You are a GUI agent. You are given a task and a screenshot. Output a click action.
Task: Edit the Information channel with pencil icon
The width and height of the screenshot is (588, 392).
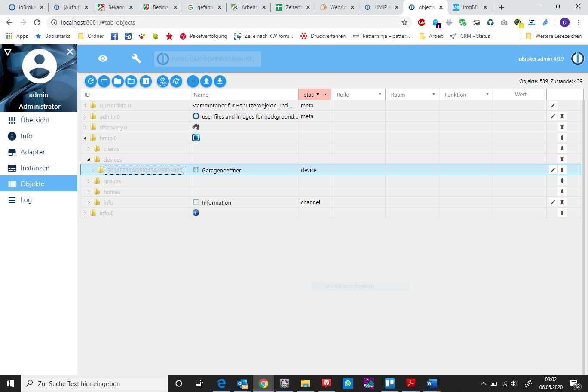[553, 202]
